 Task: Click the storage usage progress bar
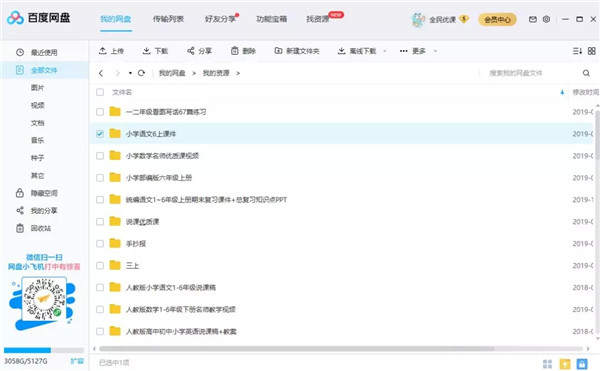coord(44,350)
